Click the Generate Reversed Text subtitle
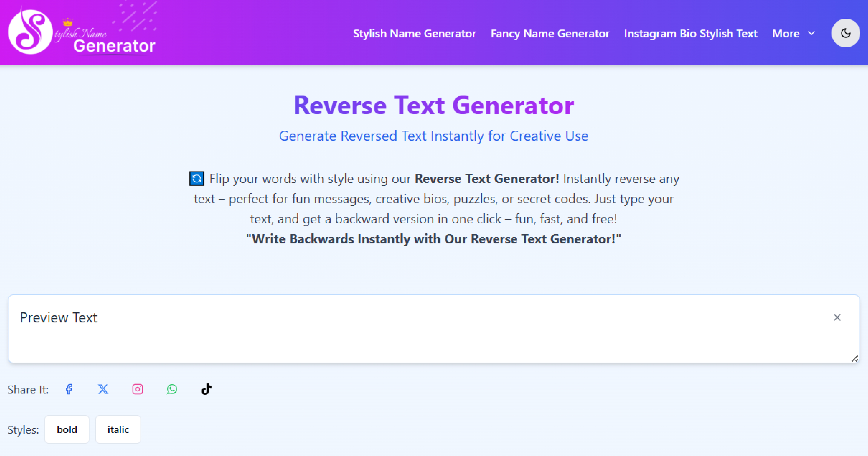The width and height of the screenshot is (868, 456). click(434, 136)
